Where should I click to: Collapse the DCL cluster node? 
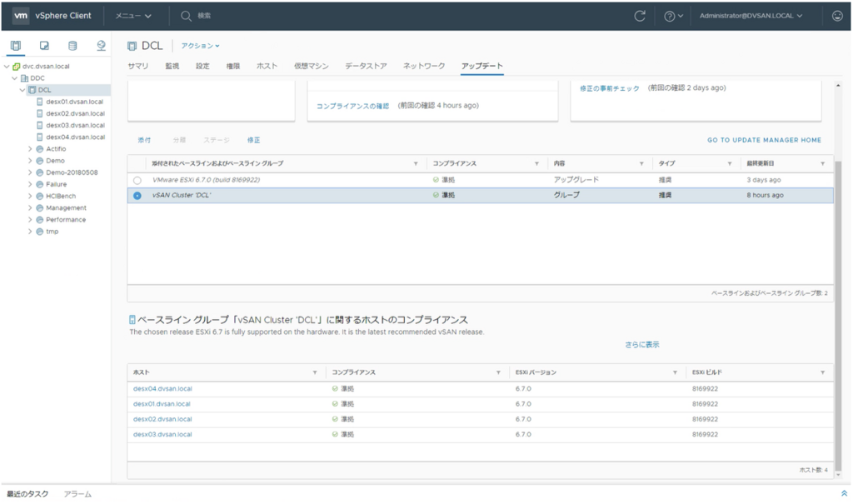(22, 90)
